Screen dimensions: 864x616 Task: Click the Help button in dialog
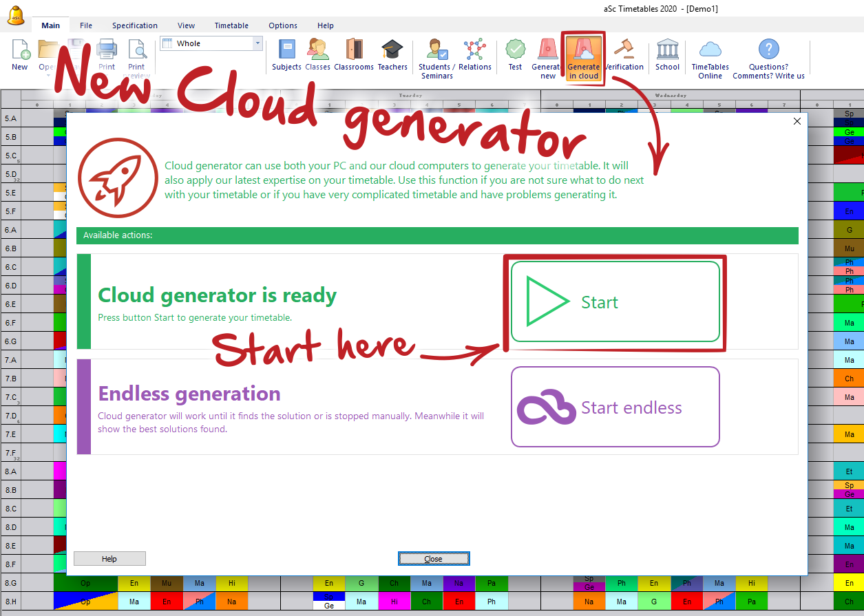(109, 559)
